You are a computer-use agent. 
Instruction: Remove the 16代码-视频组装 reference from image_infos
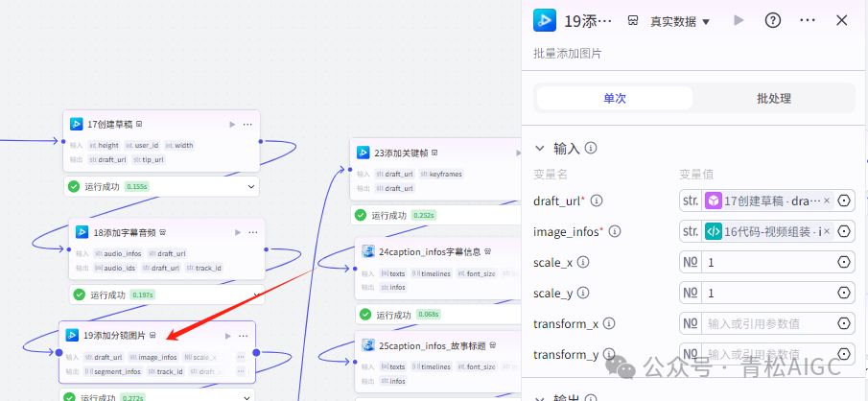coord(827,231)
